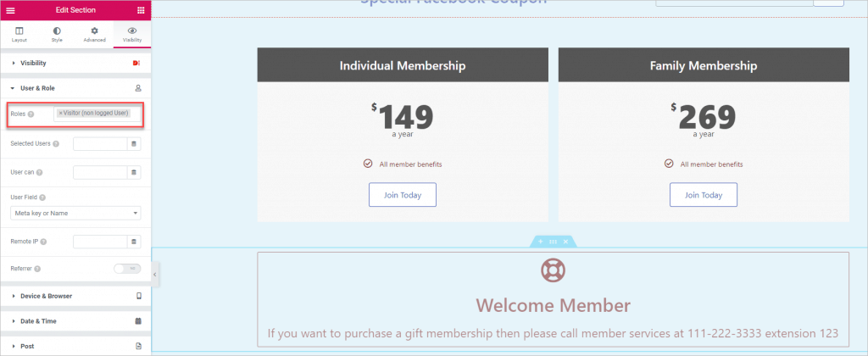Open the User Field meta key dropdown
This screenshot has width=868, height=356.
[75, 213]
